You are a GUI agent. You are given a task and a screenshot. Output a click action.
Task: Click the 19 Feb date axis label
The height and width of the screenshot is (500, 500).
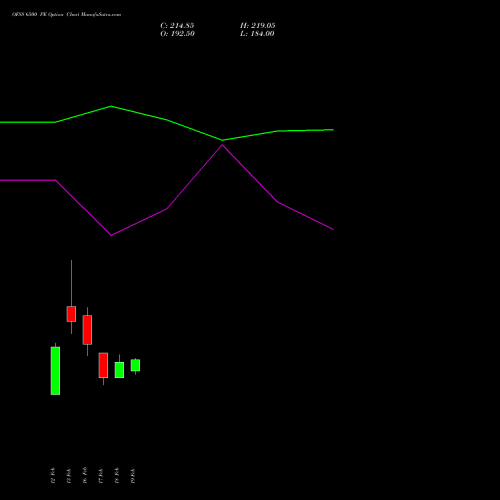(133, 475)
